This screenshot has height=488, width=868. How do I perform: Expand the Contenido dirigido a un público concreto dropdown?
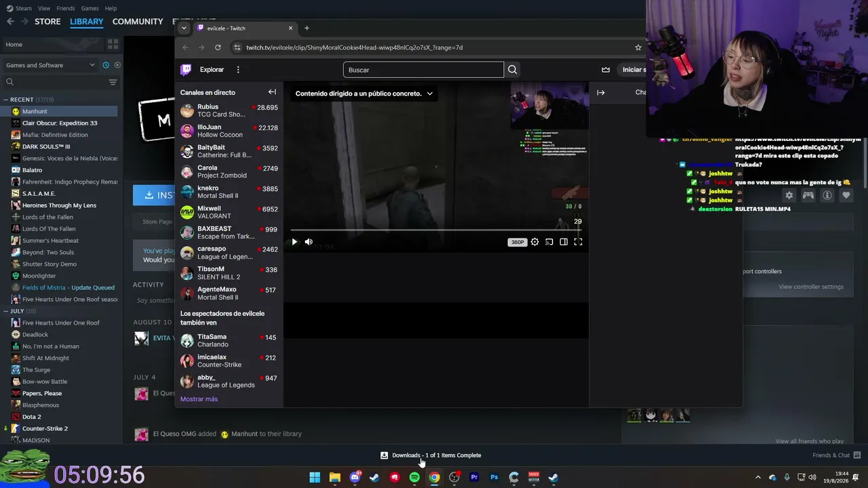(364, 94)
